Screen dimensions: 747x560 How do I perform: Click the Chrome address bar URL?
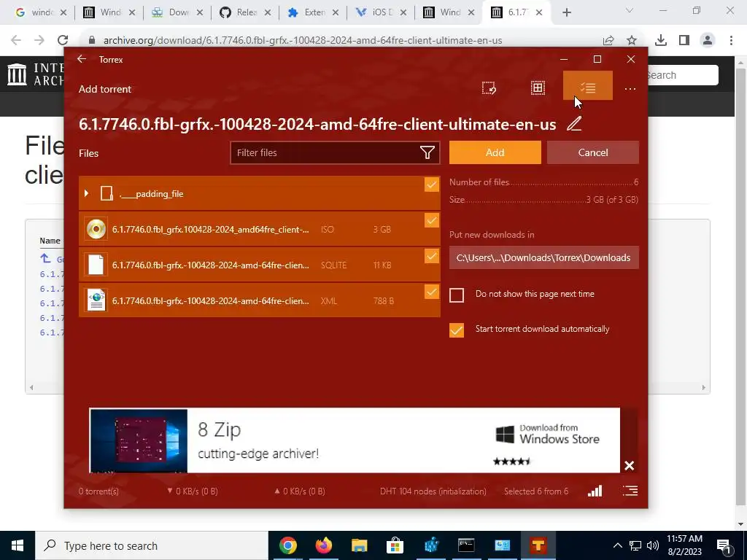click(x=303, y=41)
